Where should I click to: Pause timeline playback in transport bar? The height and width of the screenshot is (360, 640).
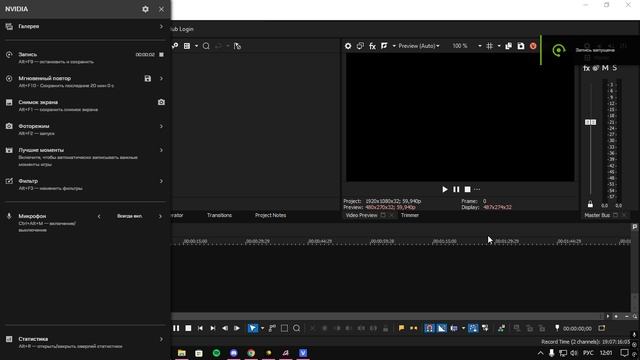[x=176, y=328]
